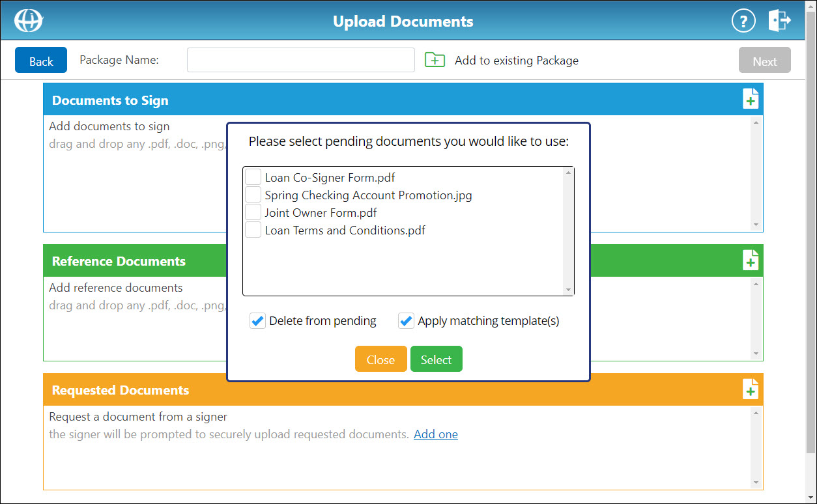The image size is (817, 504).
Task: Check Spring Checking Account Promotion.jpg
Action: [253, 194]
